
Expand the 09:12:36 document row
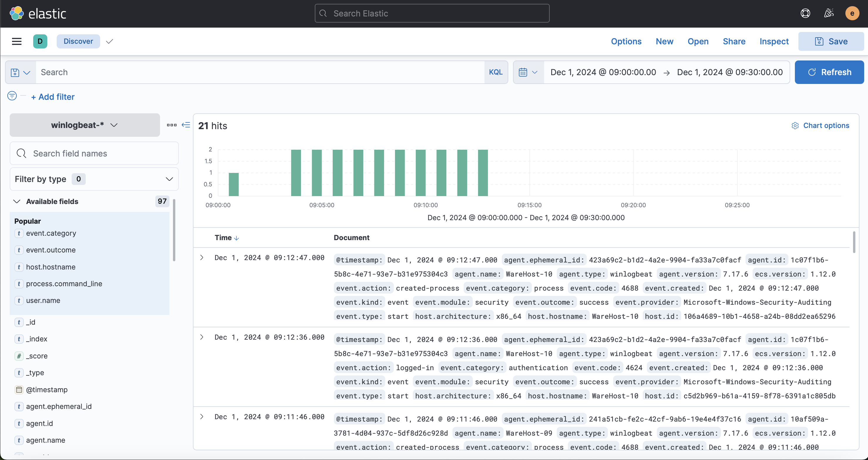click(202, 337)
